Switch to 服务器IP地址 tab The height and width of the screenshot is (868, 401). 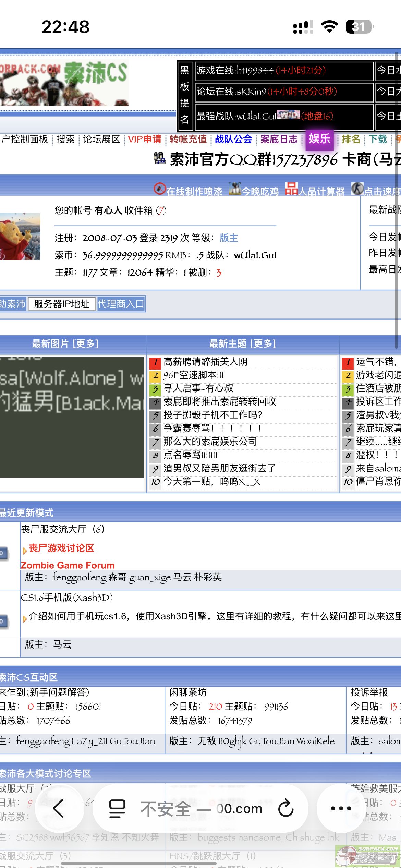tap(62, 304)
